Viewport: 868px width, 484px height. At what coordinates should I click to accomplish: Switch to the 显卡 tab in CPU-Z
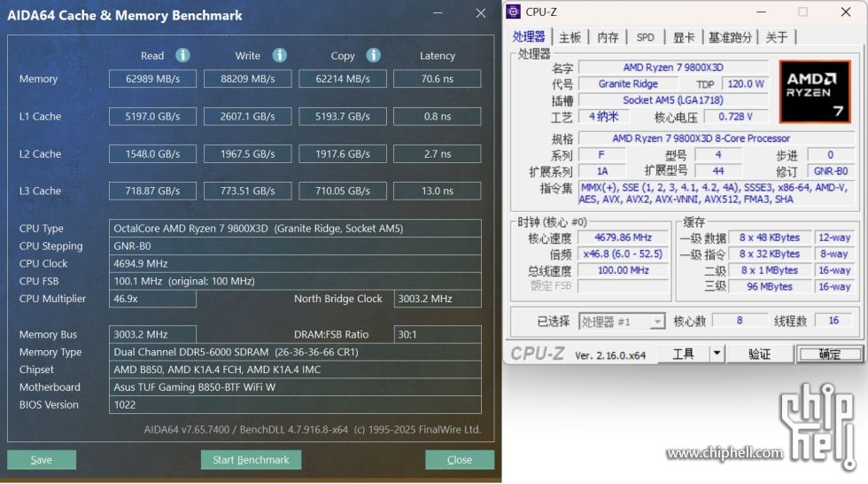point(684,37)
